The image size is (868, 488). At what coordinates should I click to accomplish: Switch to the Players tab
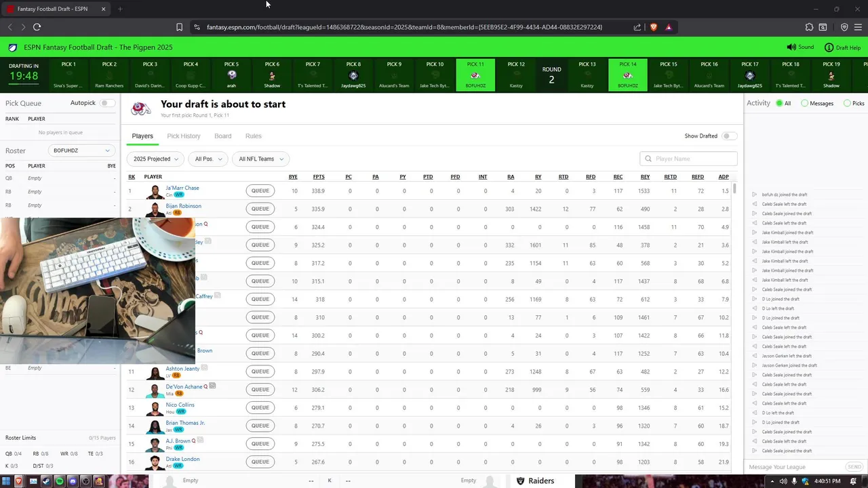(142, 136)
